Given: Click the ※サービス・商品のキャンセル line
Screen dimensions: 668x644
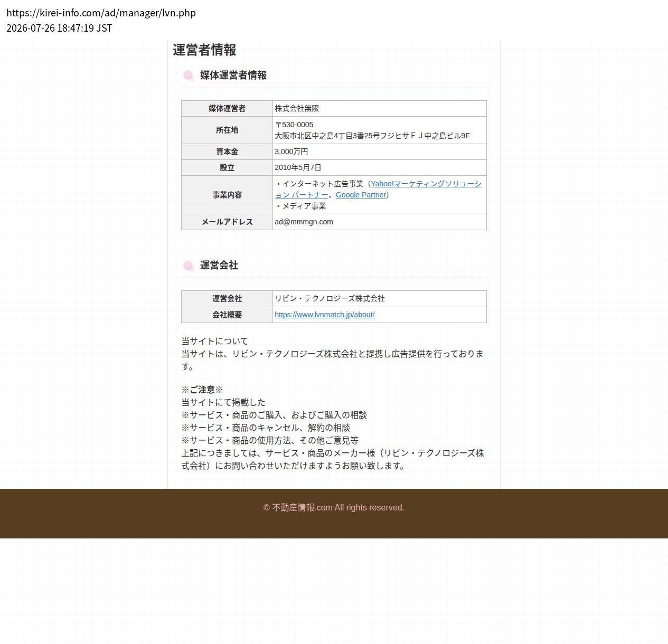Looking at the screenshot, I should (266, 428).
